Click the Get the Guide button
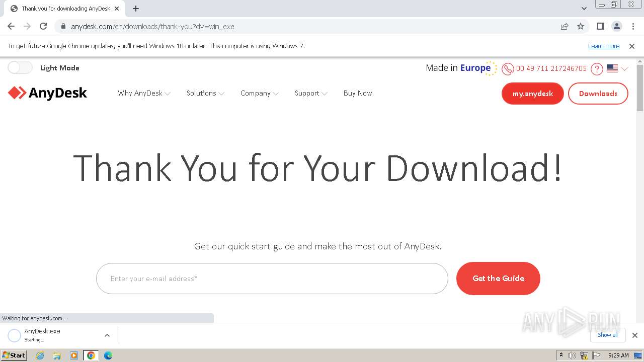Viewport: 644px width, 362px height. pos(498,279)
